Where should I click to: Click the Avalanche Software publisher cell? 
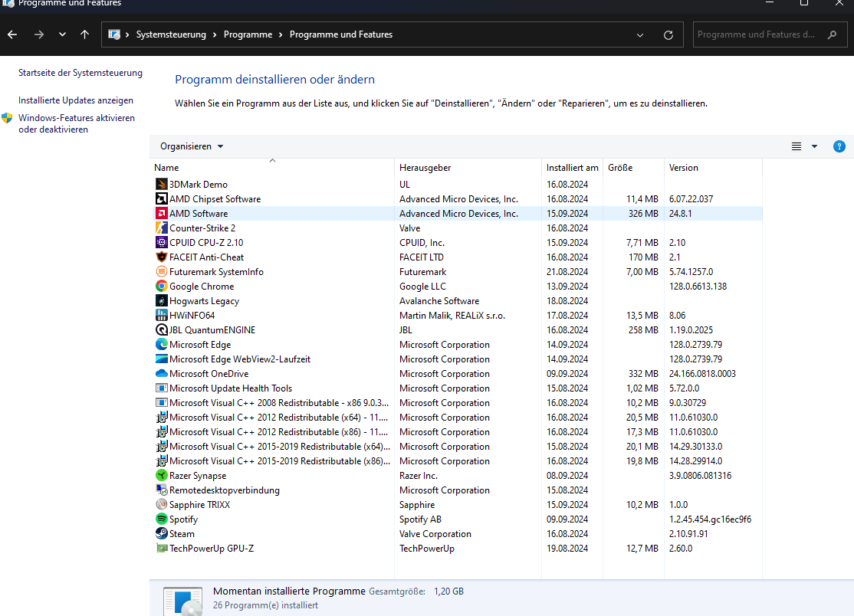(439, 301)
